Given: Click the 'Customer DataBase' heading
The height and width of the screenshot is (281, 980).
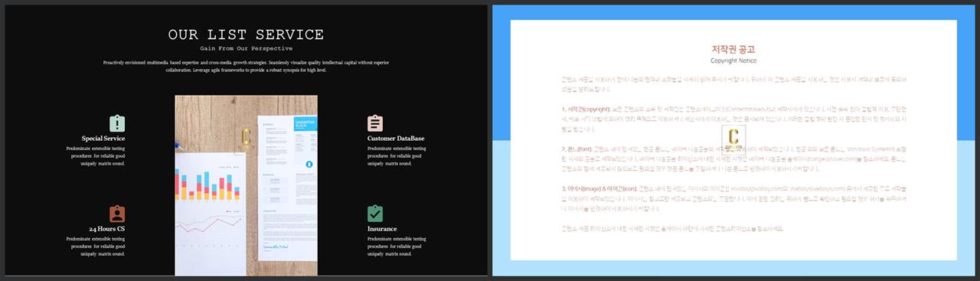Looking at the screenshot, I should [x=396, y=139].
